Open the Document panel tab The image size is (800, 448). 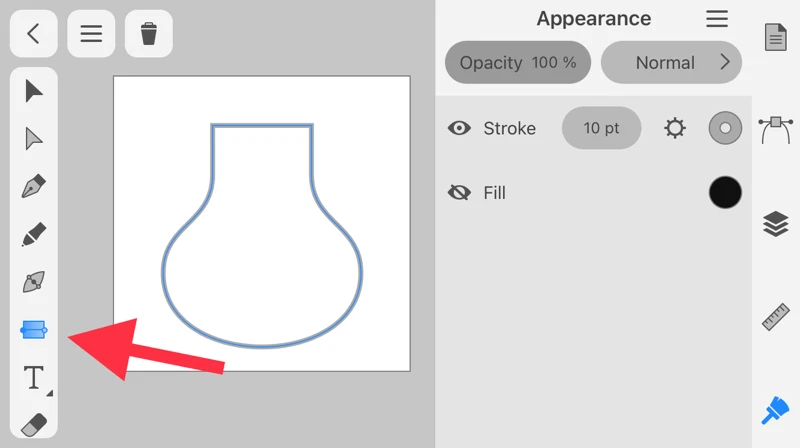coord(775,38)
